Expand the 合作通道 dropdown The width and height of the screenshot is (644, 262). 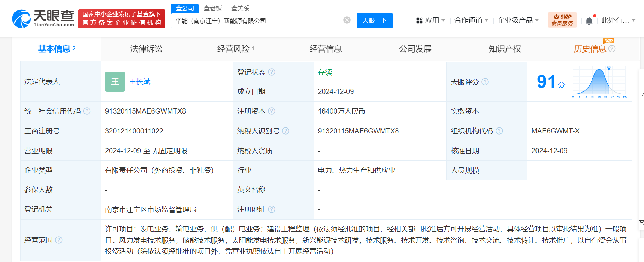471,20
